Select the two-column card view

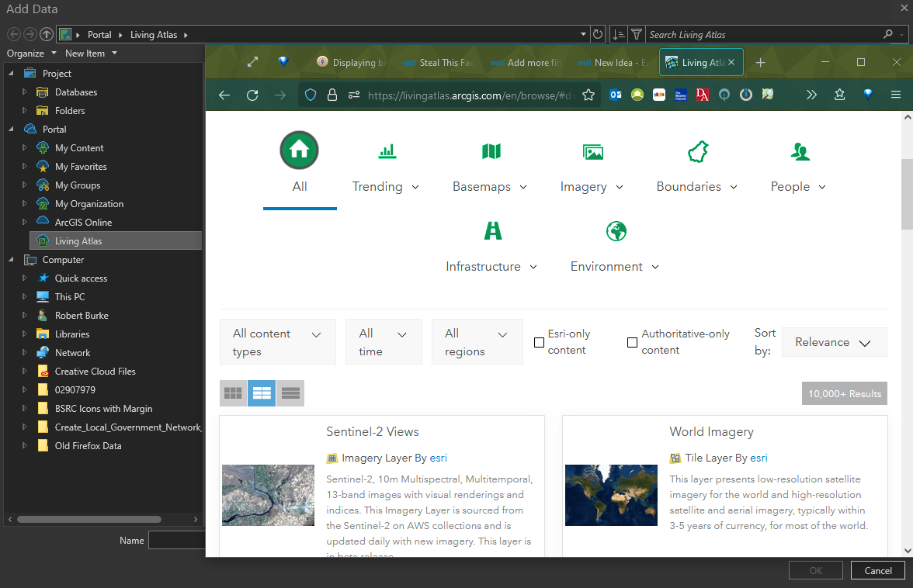[262, 393]
